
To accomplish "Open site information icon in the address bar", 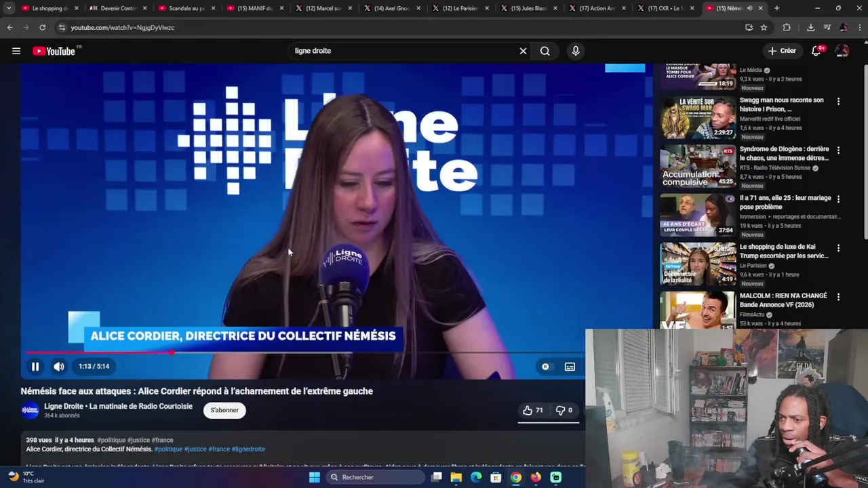I will [x=62, y=28].
